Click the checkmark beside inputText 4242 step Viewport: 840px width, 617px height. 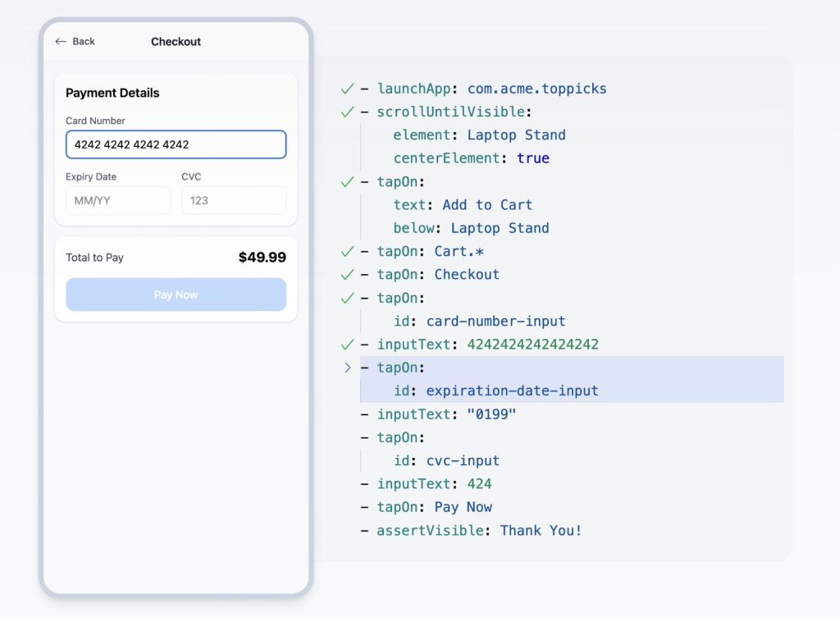(x=347, y=345)
